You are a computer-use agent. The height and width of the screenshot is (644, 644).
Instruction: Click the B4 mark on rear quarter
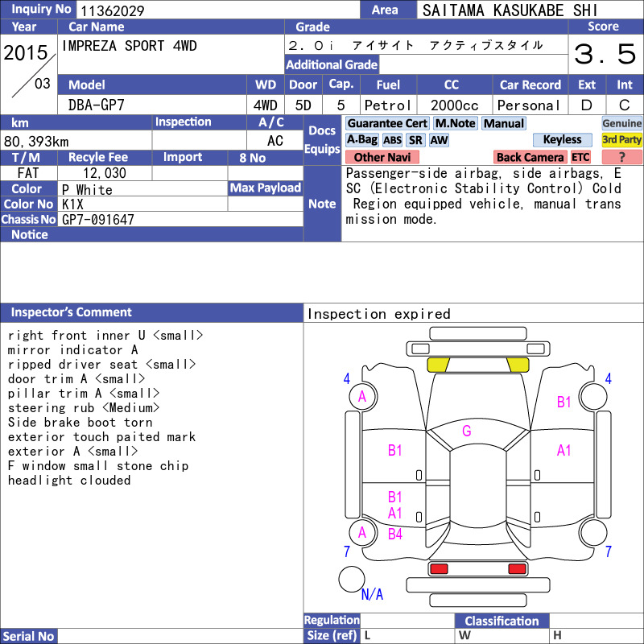pyautogui.click(x=394, y=534)
